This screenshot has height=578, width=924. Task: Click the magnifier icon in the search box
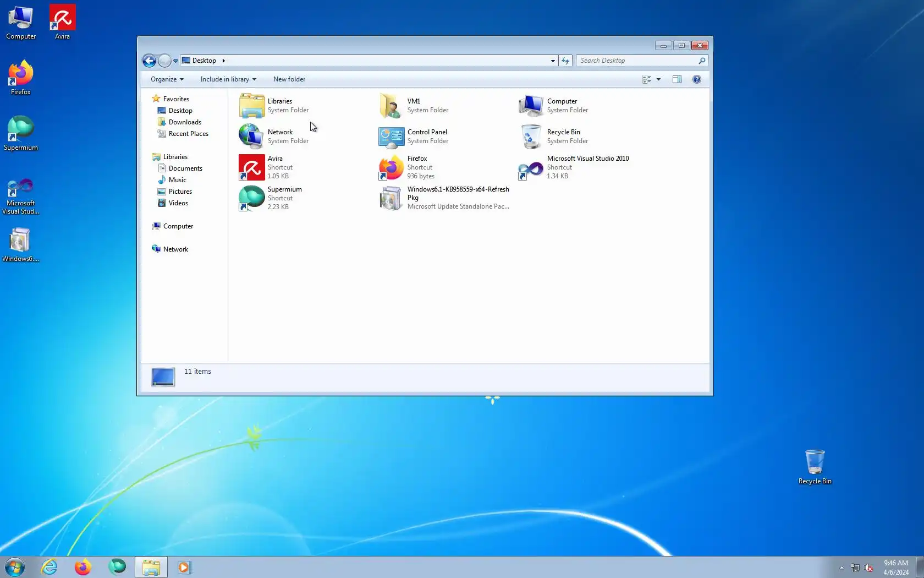click(702, 61)
